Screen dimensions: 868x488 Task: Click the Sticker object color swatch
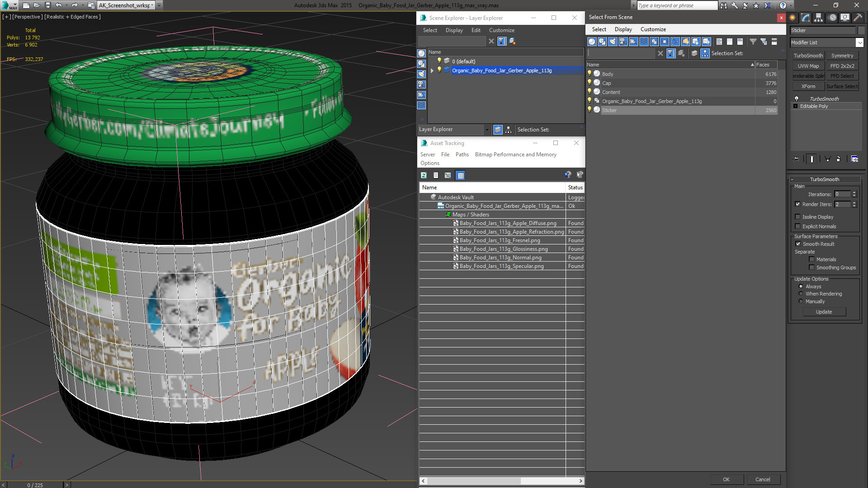pos(861,30)
